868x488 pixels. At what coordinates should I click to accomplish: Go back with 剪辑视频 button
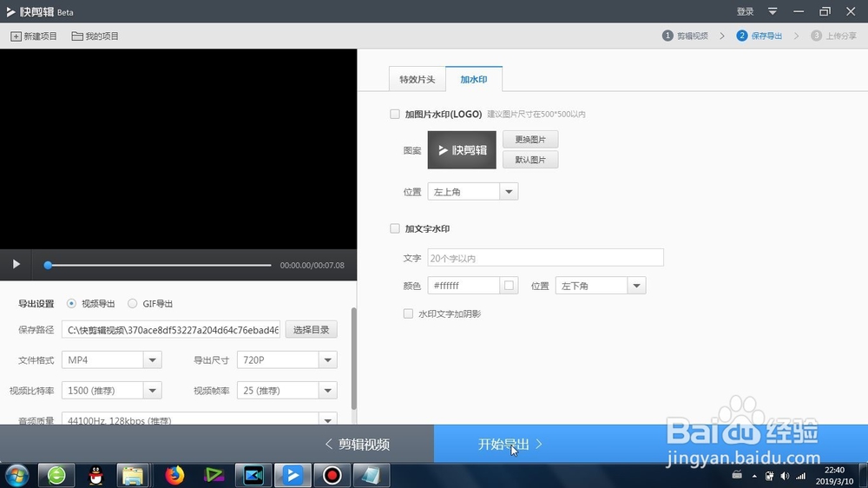tap(358, 444)
